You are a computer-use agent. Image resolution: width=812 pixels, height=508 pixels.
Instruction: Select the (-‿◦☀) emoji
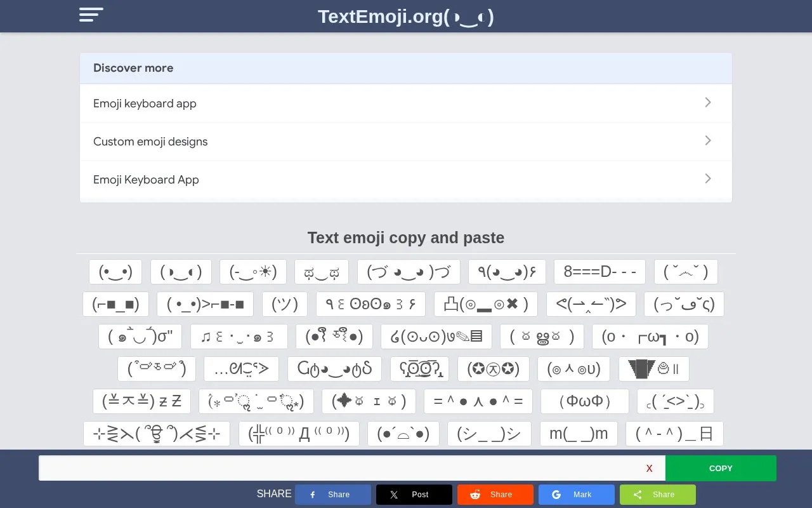coord(253,272)
